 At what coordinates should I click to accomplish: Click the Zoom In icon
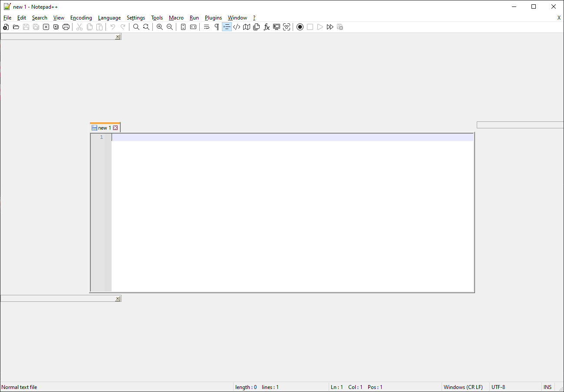(160, 27)
